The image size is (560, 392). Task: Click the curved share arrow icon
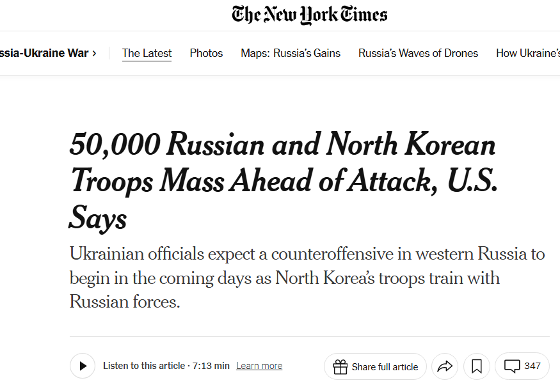pos(445,366)
